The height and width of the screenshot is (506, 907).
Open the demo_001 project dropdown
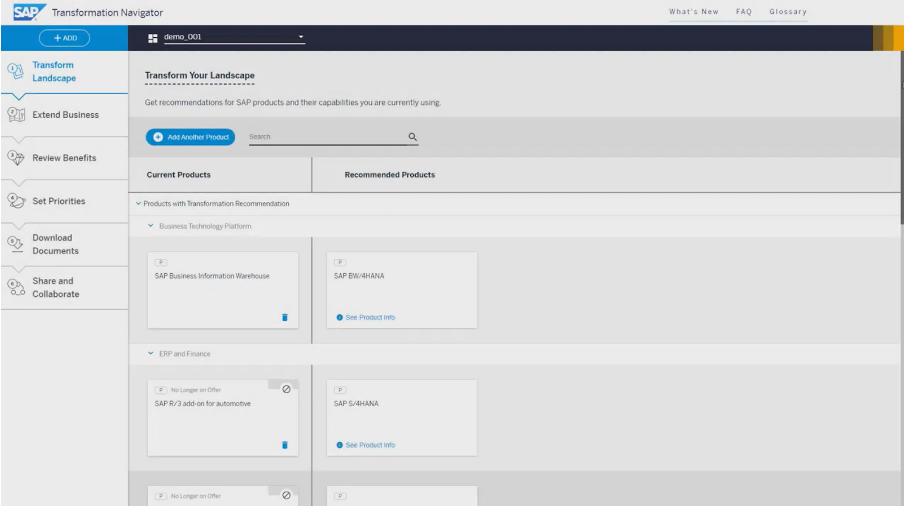(301, 38)
